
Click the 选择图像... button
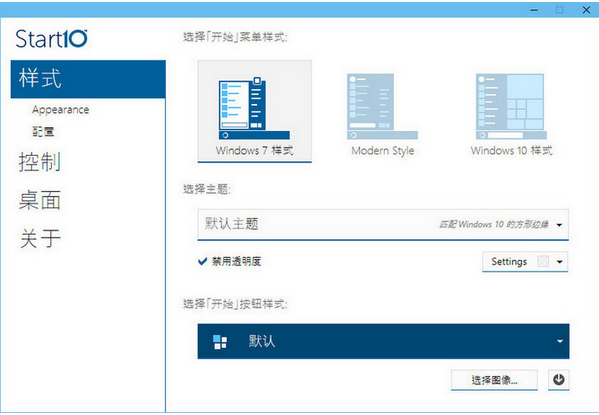[x=494, y=380]
